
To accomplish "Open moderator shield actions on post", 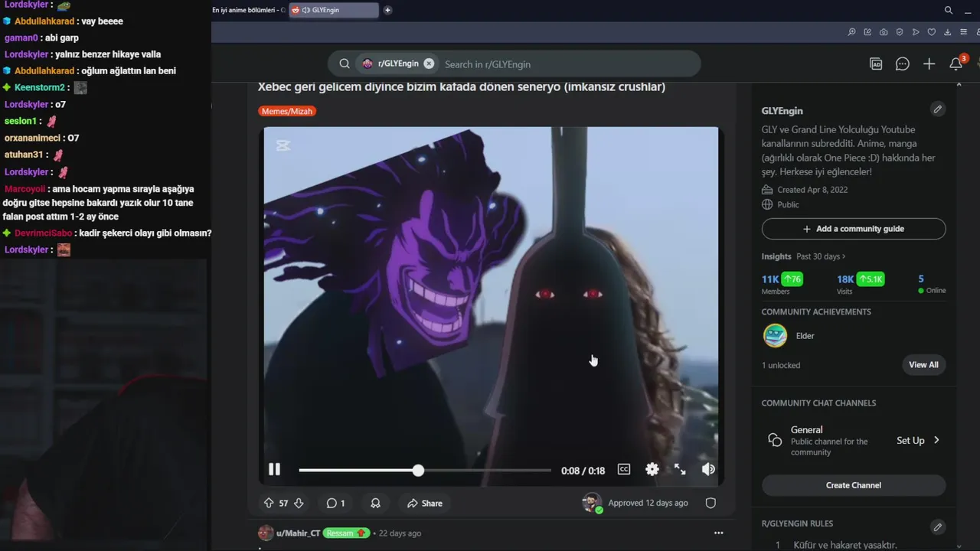I will click(x=710, y=503).
